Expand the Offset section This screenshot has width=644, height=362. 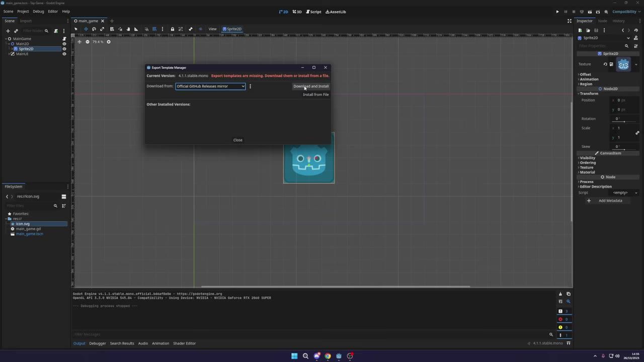coord(585,74)
